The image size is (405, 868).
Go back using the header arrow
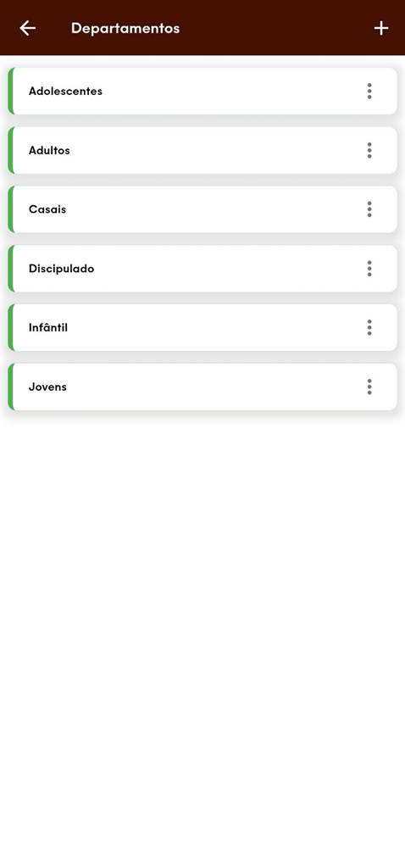click(27, 28)
